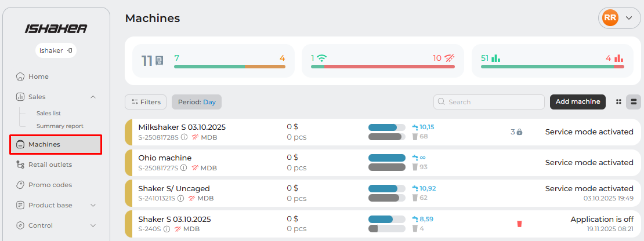Click the Home icon in sidebar
644x241 pixels.
click(x=20, y=76)
